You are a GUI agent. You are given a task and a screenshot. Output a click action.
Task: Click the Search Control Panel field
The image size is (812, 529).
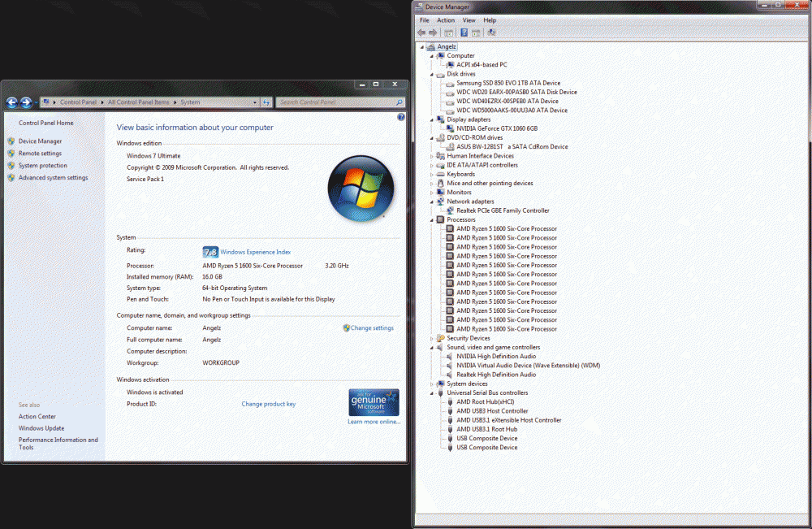click(333, 102)
